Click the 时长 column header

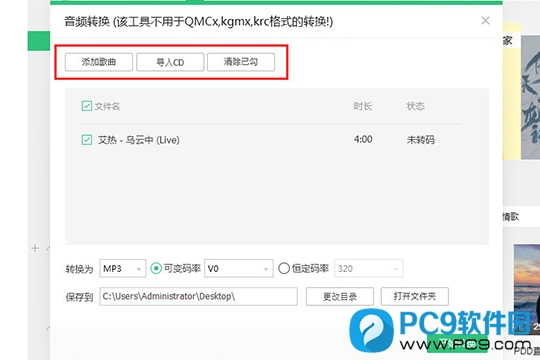coord(363,106)
